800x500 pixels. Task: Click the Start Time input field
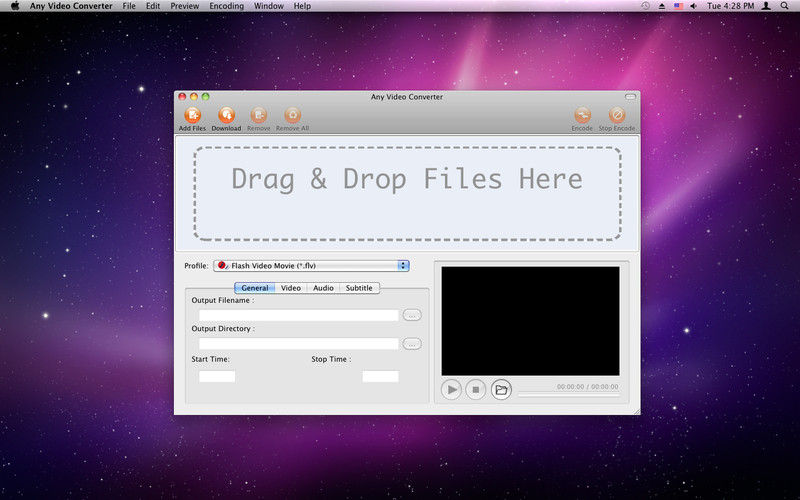coord(217,376)
